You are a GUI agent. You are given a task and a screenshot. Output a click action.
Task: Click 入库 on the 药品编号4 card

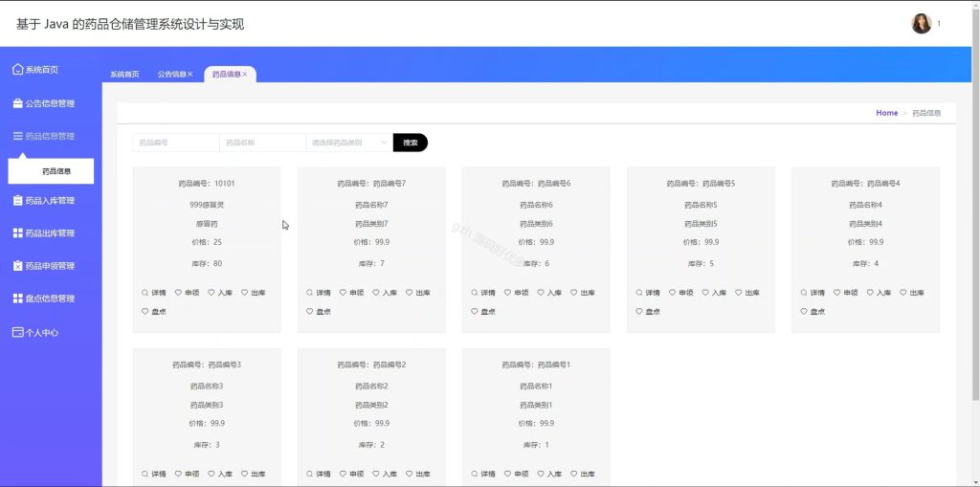click(879, 293)
